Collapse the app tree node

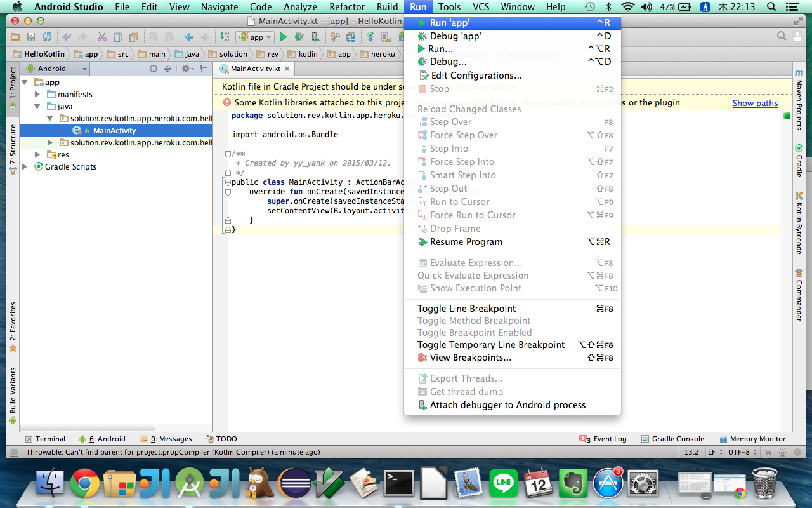point(25,83)
